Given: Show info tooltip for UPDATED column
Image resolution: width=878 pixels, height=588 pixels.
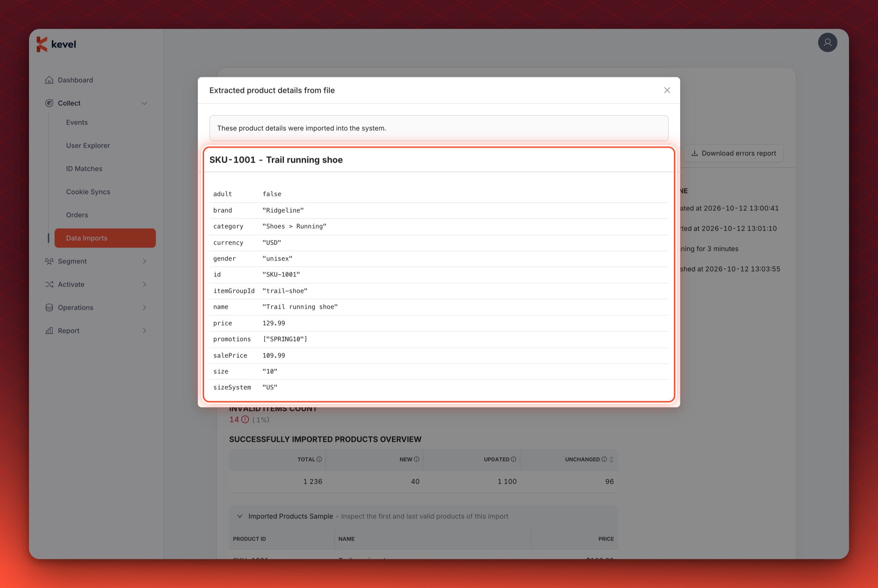Looking at the screenshot, I should coord(514,459).
